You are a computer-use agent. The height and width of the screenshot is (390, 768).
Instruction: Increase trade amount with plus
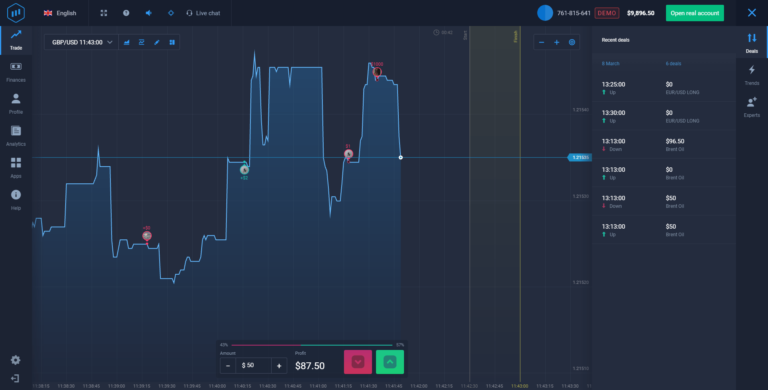279,366
